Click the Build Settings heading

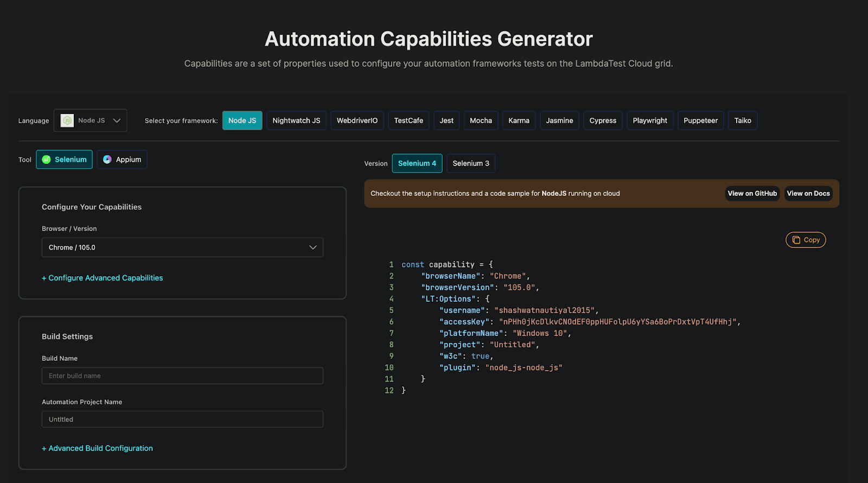pos(67,336)
